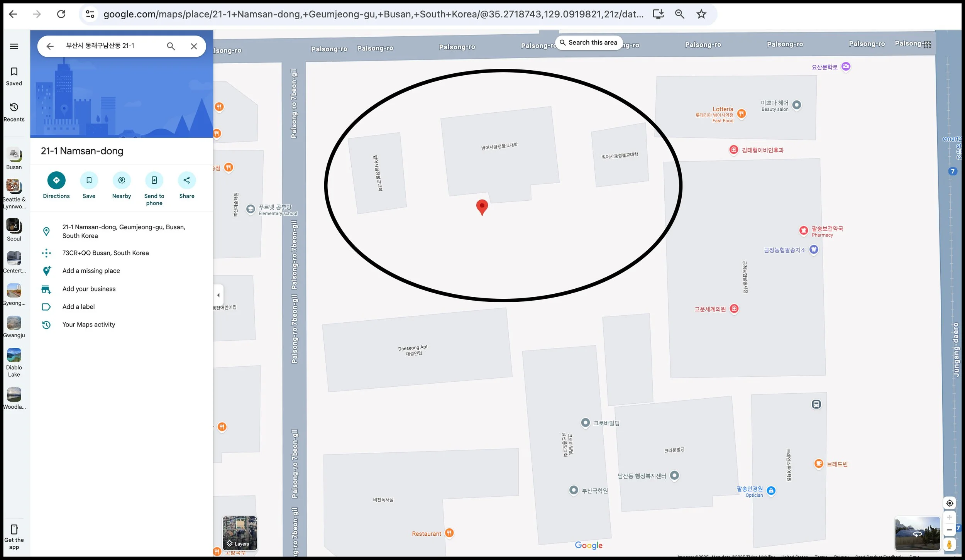Open the Saved tab in sidebar

point(14,76)
